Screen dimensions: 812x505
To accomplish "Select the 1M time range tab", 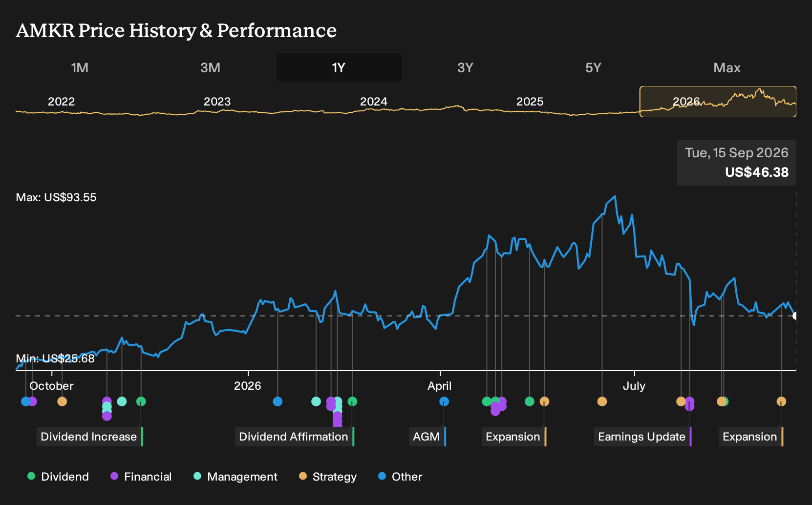I will (x=80, y=67).
